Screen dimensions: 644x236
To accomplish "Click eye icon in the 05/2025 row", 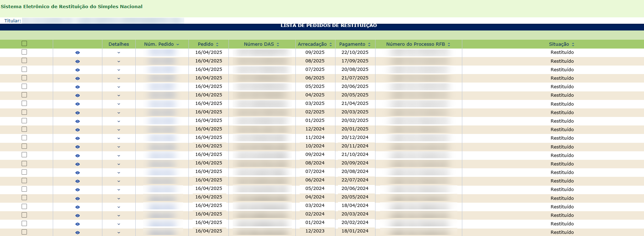I will pyautogui.click(x=78, y=87).
